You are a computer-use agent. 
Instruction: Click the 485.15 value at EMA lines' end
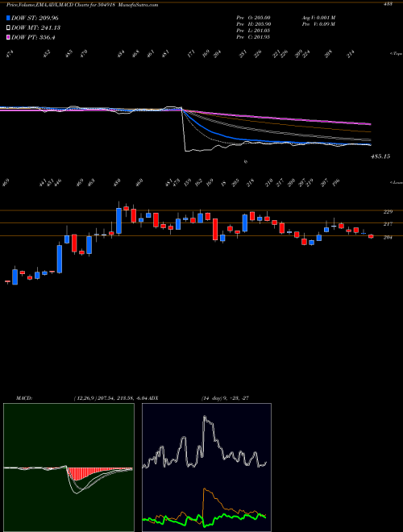click(380, 156)
